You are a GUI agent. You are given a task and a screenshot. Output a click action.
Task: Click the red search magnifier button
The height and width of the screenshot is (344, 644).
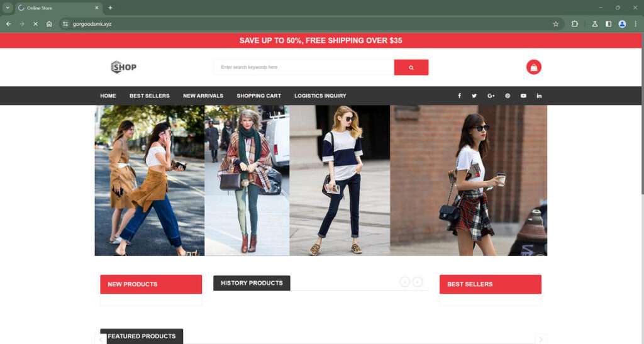(411, 67)
